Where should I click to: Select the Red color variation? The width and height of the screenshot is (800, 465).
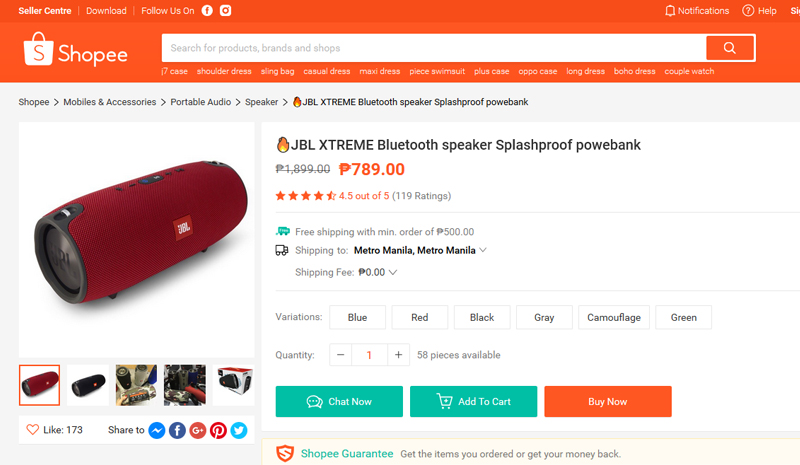[x=420, y=317]
